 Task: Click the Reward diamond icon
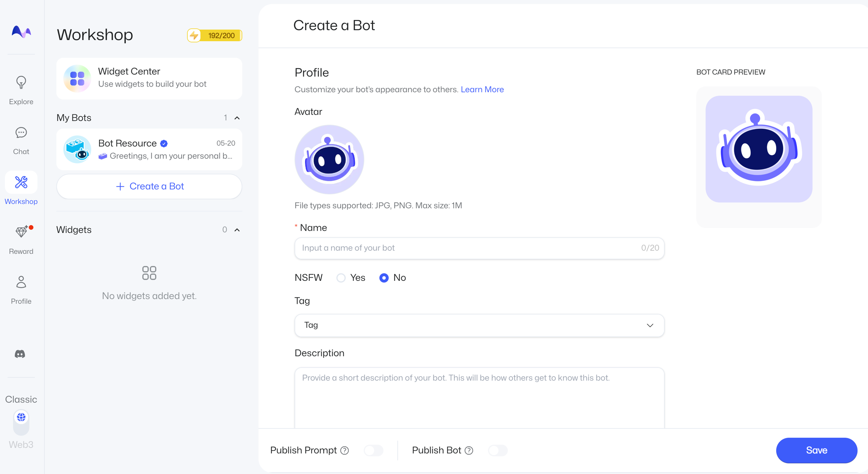[21, 232]
